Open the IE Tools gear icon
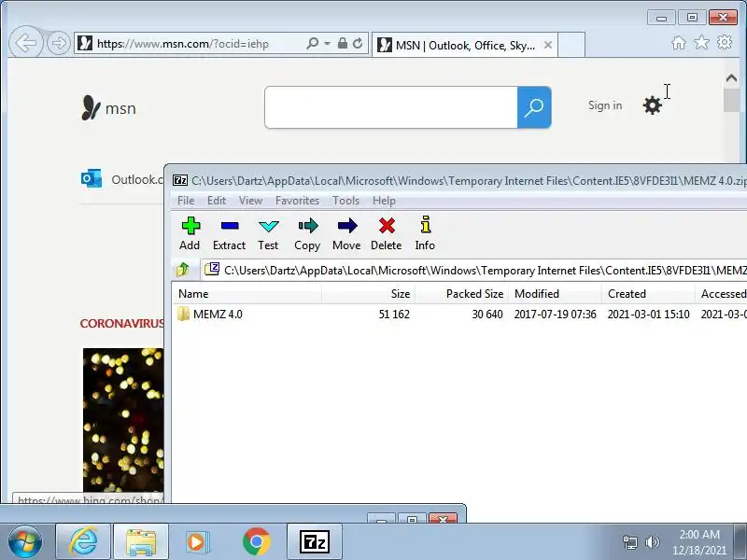Image resolution: width=747 pixels, height=560 pixels. pos(725,42)
